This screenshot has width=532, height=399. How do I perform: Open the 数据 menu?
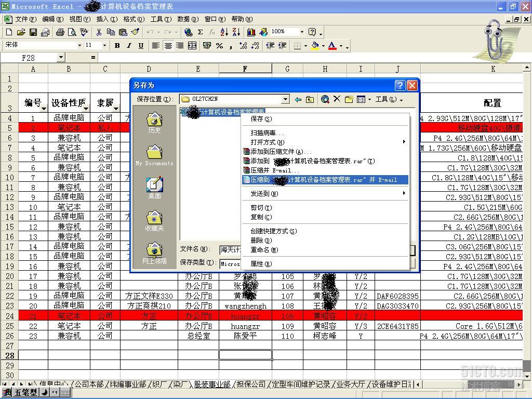pyautogui.click(x=188, y=19)
